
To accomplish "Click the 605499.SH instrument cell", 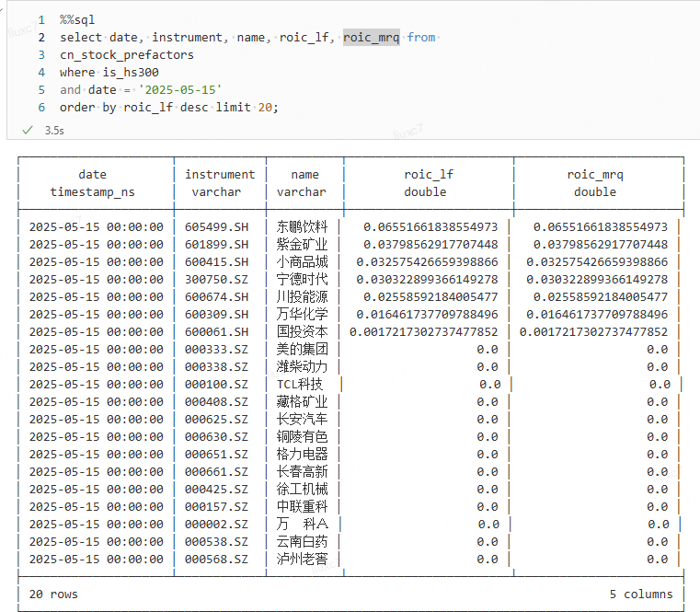I will coord(216,226).
